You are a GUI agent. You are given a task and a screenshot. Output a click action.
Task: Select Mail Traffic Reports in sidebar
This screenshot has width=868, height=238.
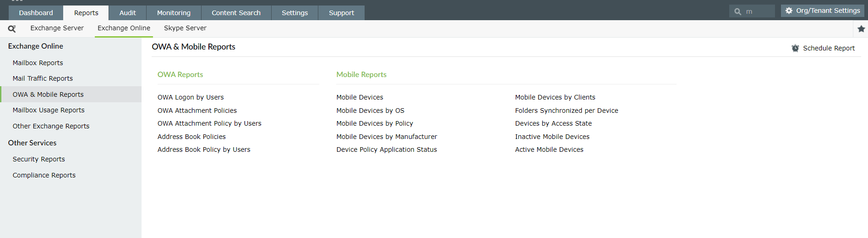coord(43,78)
